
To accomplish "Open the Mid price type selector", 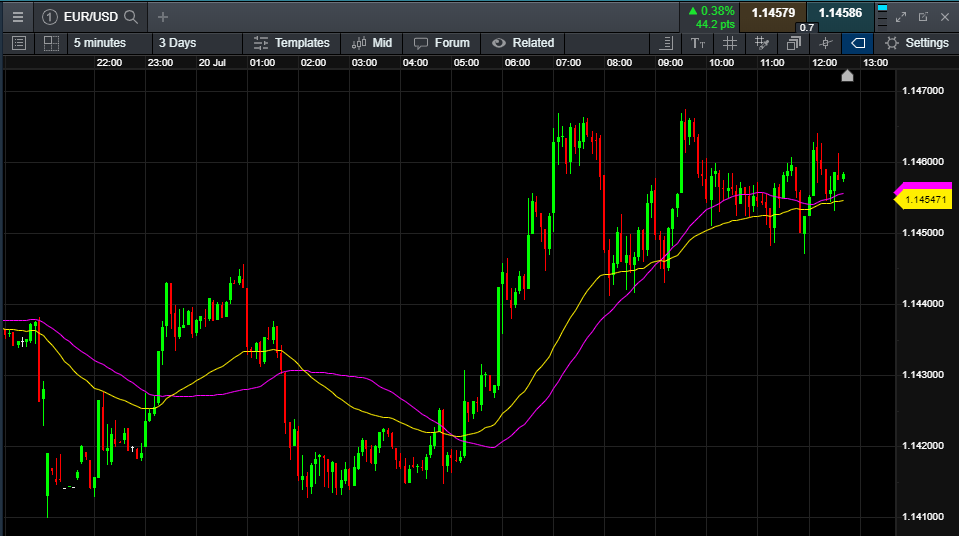I will tap(372, 43).
